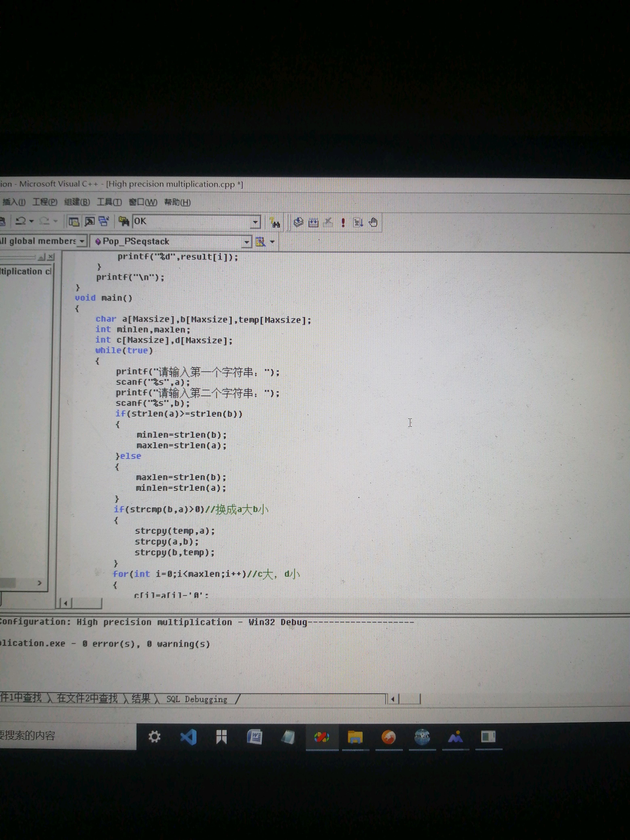This screenshot has width=630, height=840.
Task: Expand the Undo history dropdown arrow
Action: (x=31, y=221)
